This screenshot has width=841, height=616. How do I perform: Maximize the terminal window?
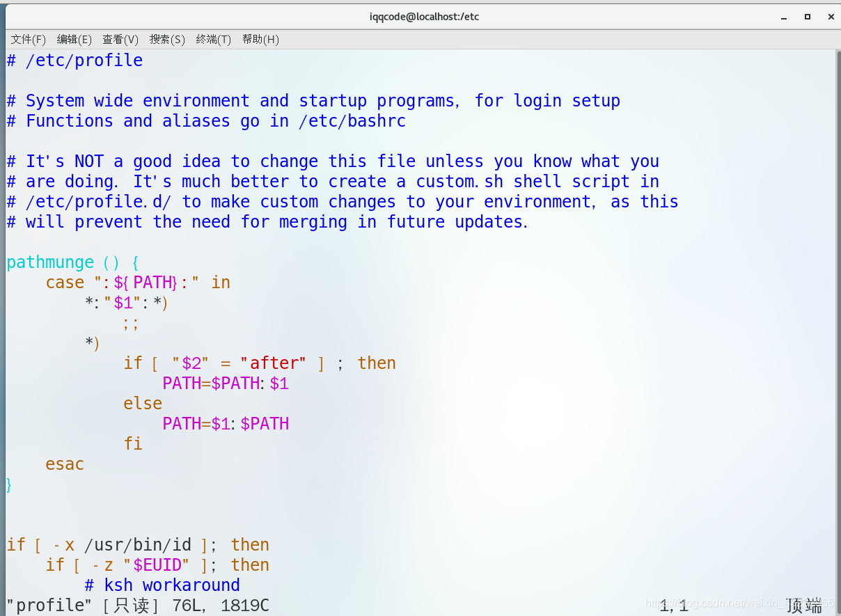coord(808,16)
